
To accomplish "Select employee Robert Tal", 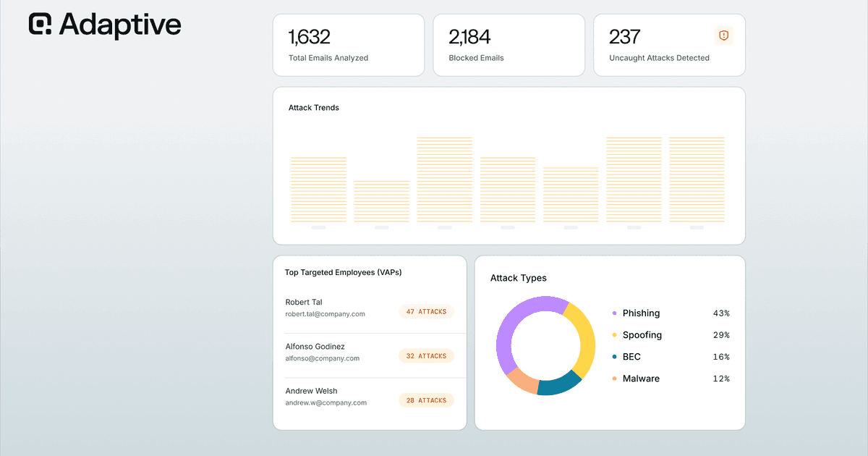I will pos(304,302).
